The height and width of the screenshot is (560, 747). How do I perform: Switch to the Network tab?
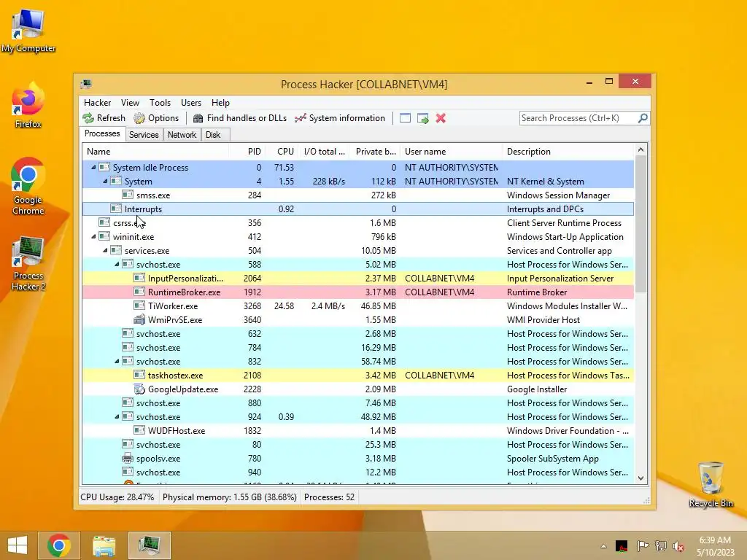(182, 135)
